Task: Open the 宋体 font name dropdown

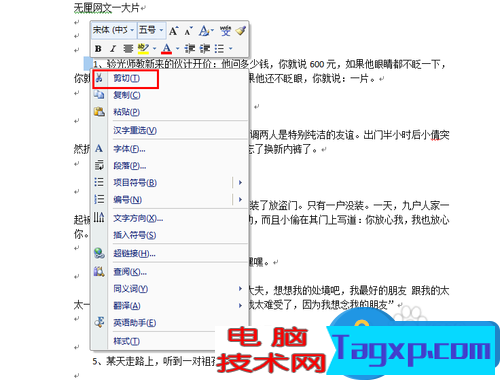Action: [113, 30]
